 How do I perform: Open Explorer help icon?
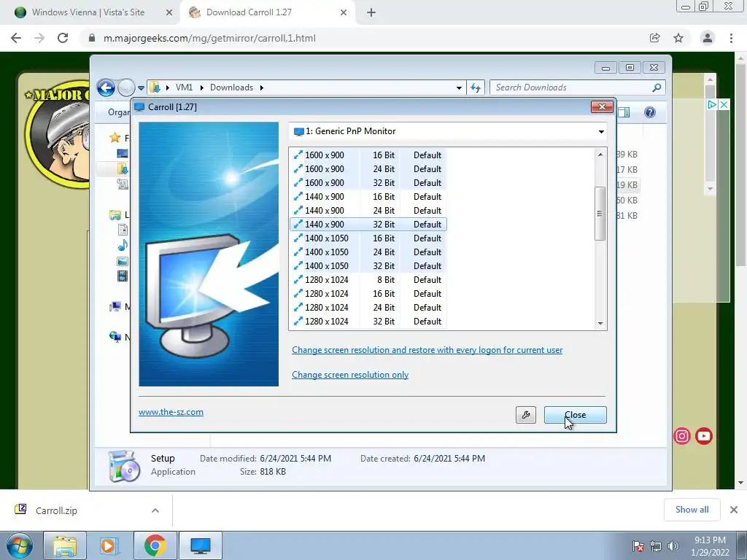650,112
